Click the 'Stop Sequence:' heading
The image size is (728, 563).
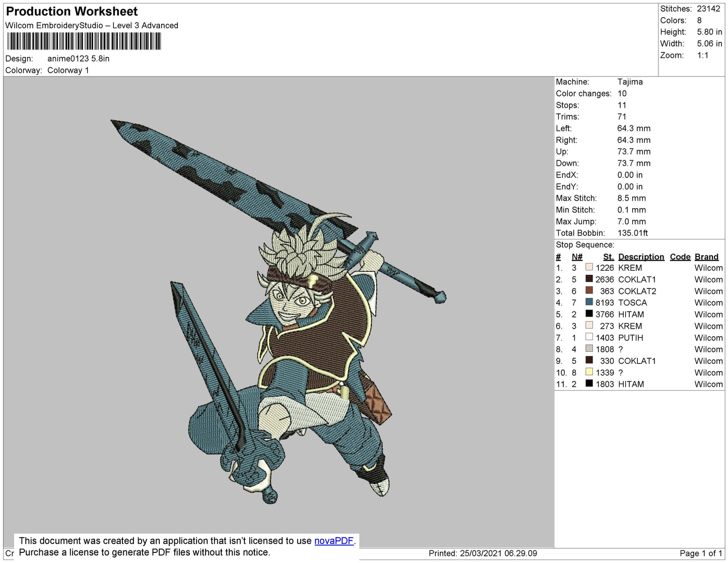[x=585, y=244]
